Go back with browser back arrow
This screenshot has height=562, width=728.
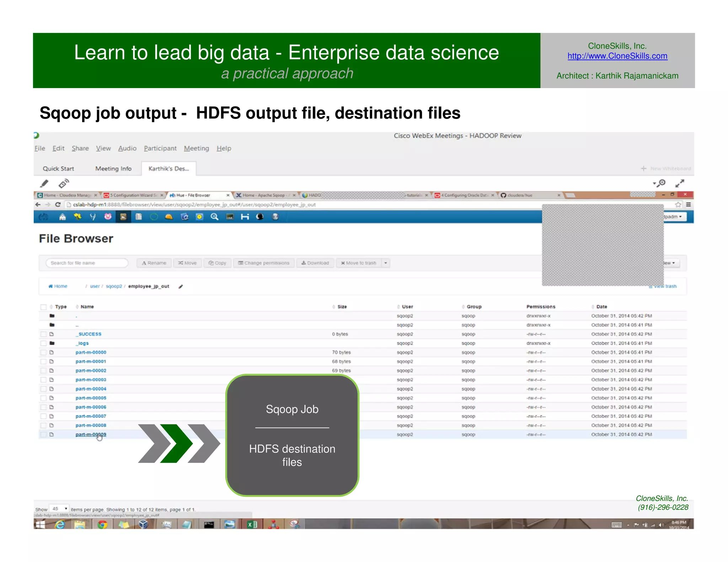[x=38, y=205]
